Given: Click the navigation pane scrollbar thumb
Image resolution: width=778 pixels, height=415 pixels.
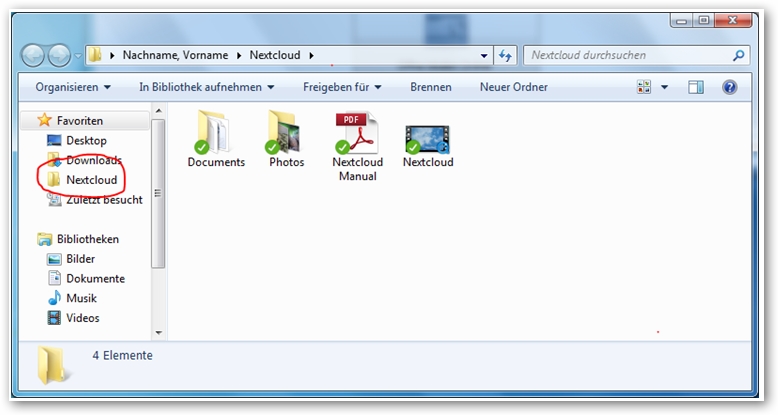Looking at the screenshot, I should click(158, 193).
